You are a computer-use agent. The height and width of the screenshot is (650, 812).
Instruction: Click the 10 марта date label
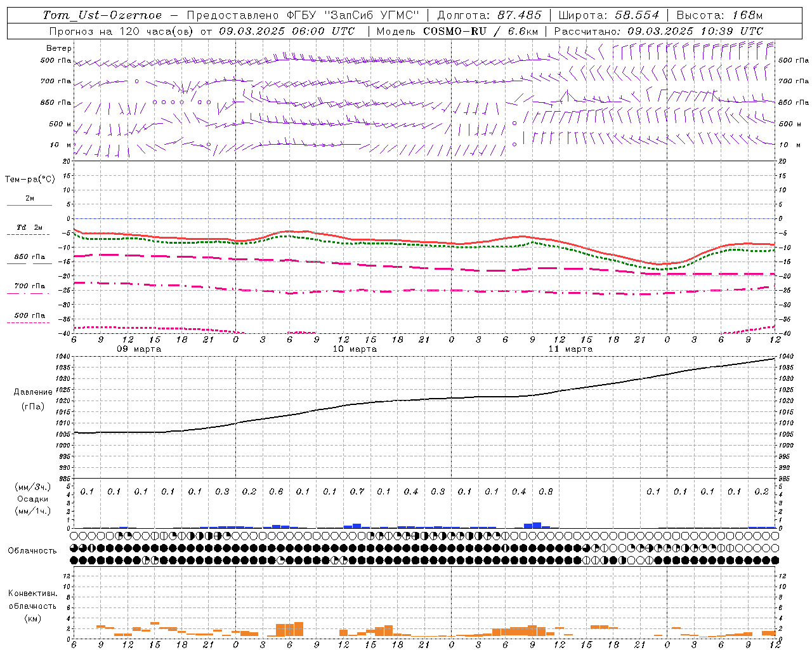click(355, 349)
